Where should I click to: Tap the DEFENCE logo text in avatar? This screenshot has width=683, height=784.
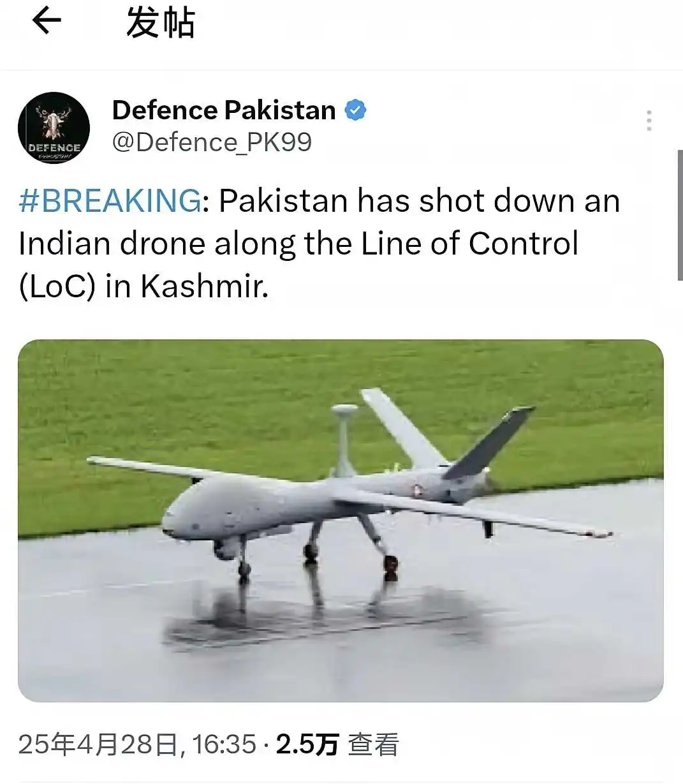(54, 147)
